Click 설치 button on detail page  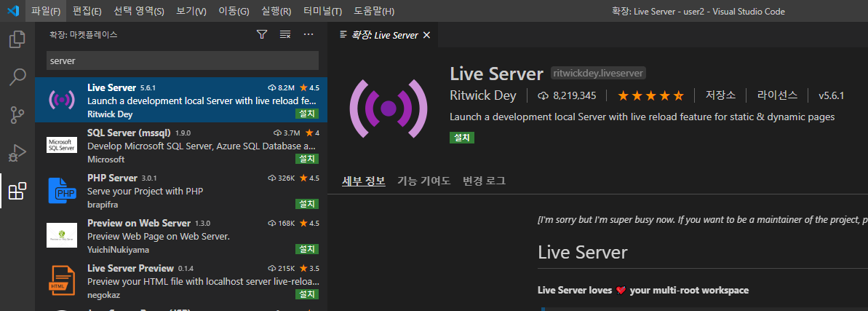pos(462,138)
